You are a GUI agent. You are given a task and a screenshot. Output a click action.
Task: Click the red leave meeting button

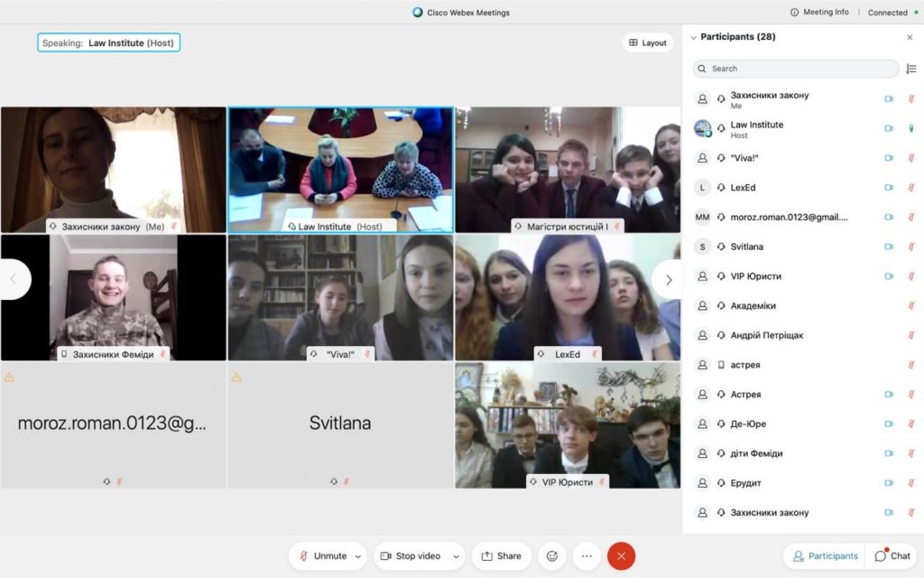point(621,556)
